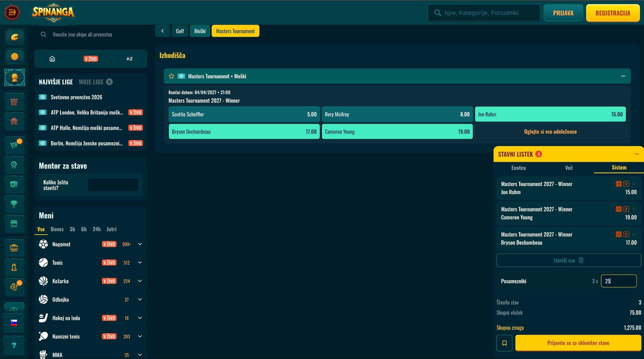Image resolution: width=644 pixels, height=359 pixels.
Task: Click the home icon in sports navigation
Action: point(52,59)
